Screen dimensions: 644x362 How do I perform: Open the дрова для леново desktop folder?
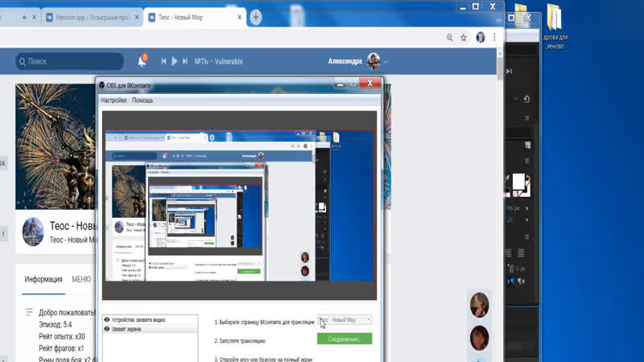pyautogui.click(x=555, y=27)
